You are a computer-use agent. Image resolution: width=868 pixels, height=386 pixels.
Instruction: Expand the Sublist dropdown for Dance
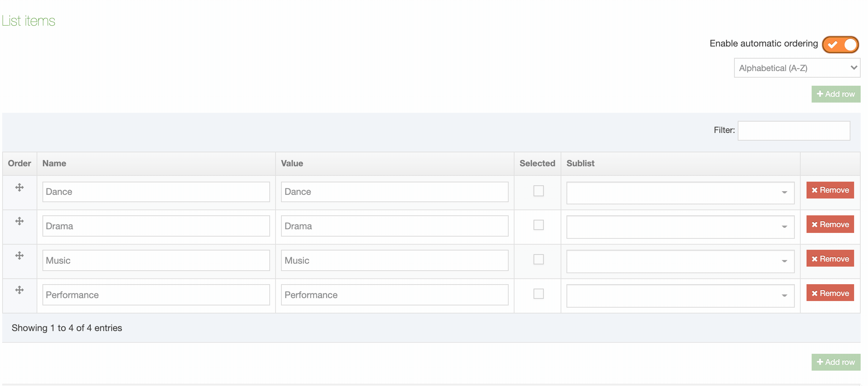680,193
